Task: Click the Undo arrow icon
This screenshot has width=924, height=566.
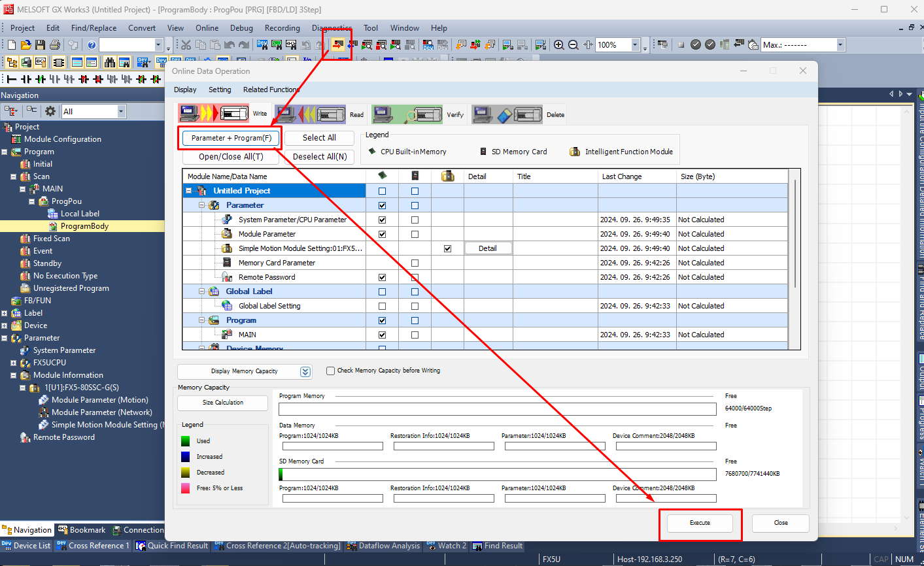Action: (230, 44)
